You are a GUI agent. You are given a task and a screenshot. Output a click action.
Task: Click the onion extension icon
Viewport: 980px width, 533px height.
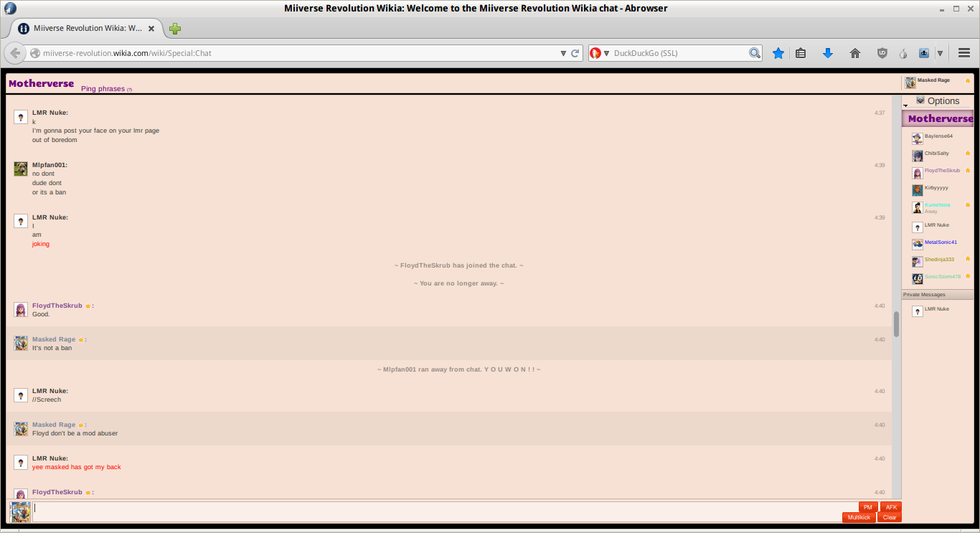click(x=903, y=53)
